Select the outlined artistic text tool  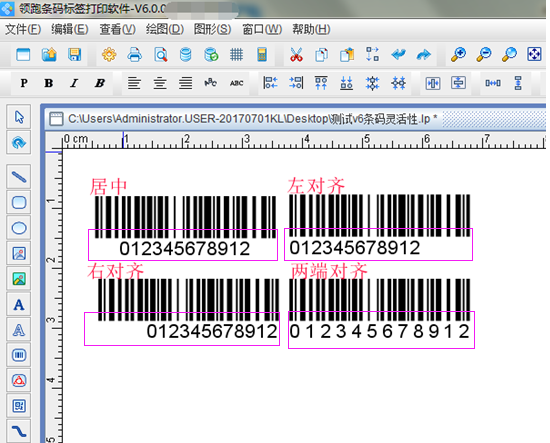click(19, 330)
